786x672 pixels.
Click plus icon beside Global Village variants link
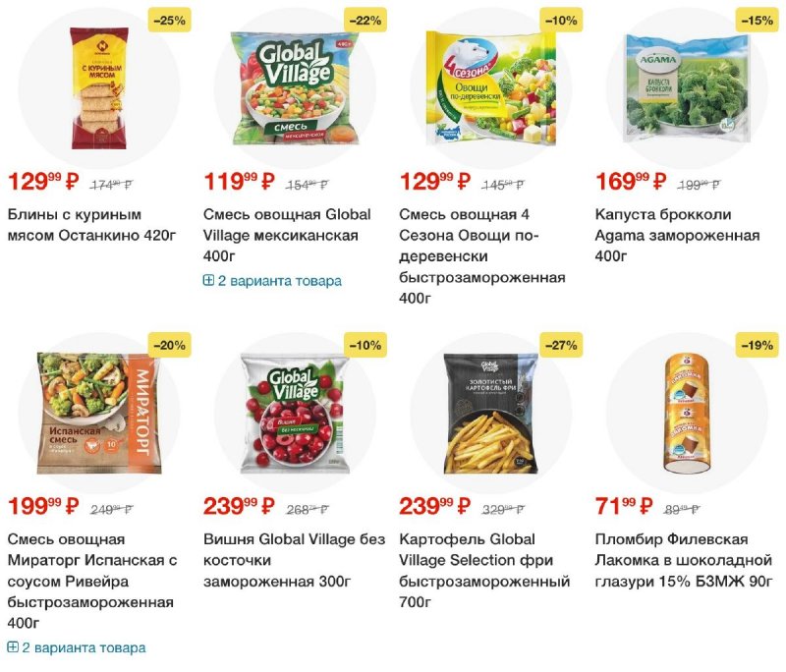pos(208,281)
